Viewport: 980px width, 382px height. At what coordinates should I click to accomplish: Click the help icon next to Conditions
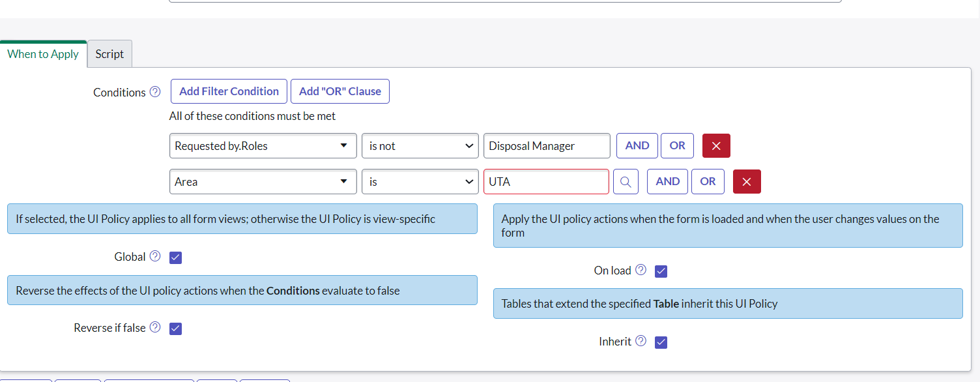tap(155, 92)
